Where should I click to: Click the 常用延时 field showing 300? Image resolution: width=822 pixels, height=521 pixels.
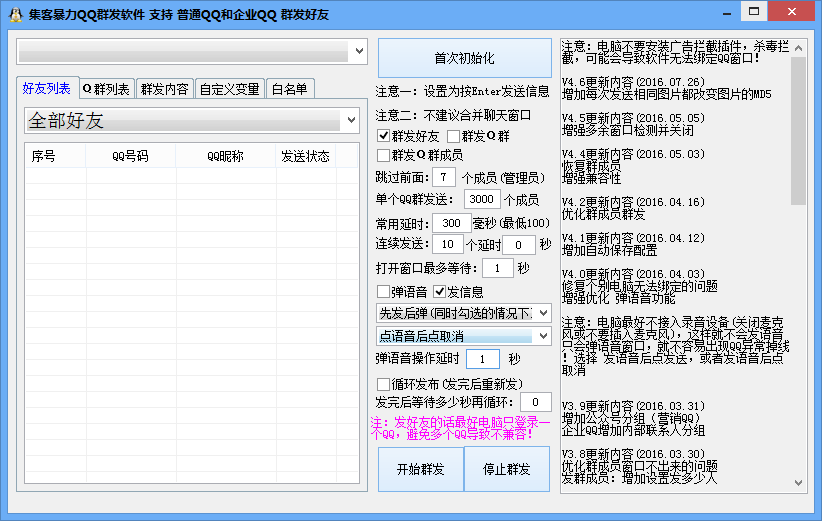pos(451,222)
